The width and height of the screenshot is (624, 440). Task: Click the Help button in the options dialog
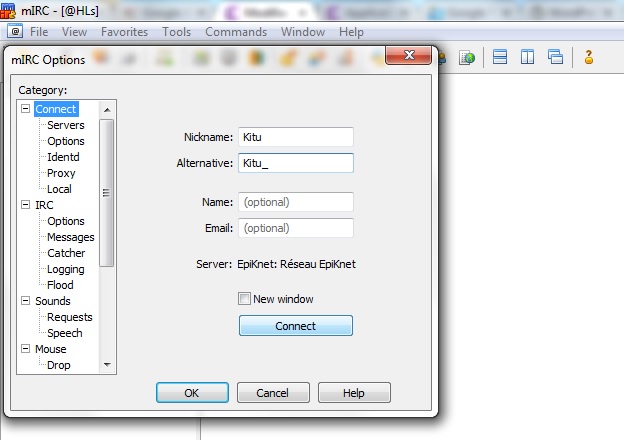[x=354, y=393]
